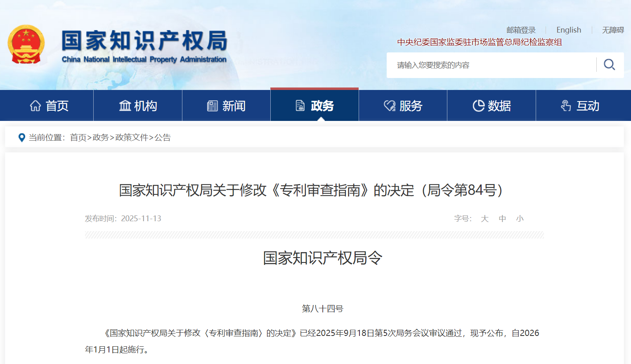
Task: Click the newspaper icon beside 新闻
Action: 212,106
